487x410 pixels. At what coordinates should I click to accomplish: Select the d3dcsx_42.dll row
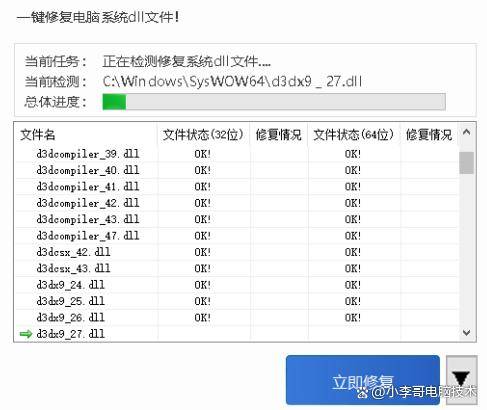click(237, 252)
